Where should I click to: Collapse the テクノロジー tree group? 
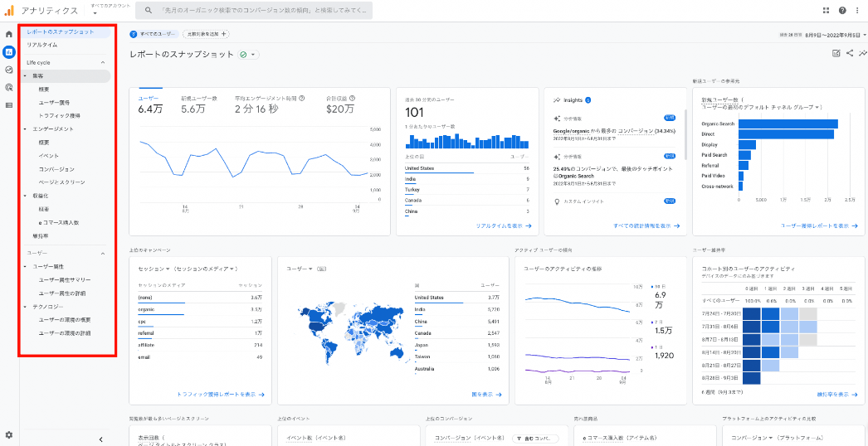coord(25,307)
